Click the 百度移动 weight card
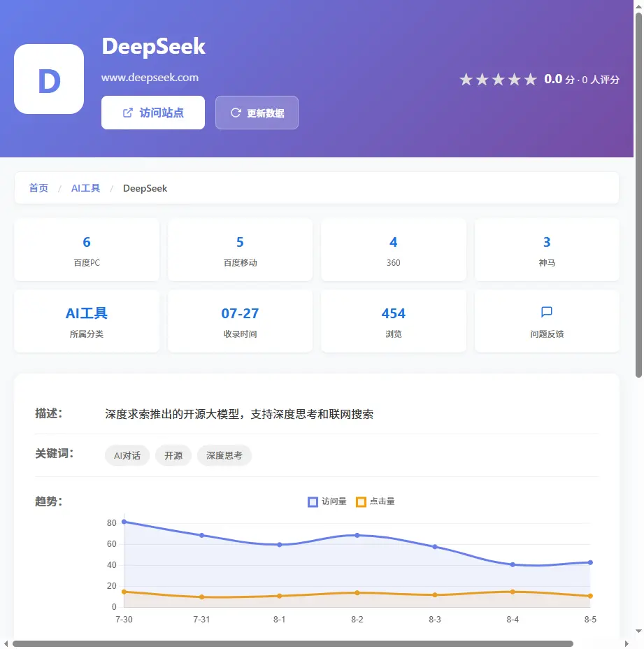The image size is (644, 649). point(240,250)
